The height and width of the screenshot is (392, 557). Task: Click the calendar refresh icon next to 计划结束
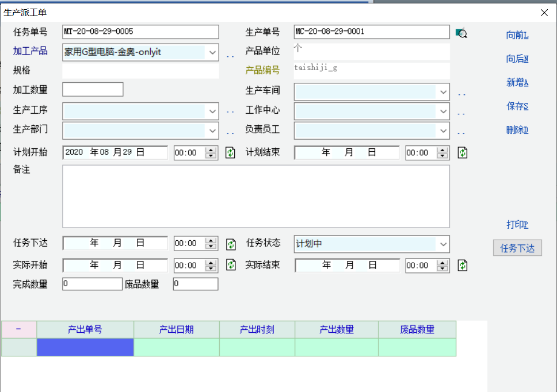click(x=463, y=153)
